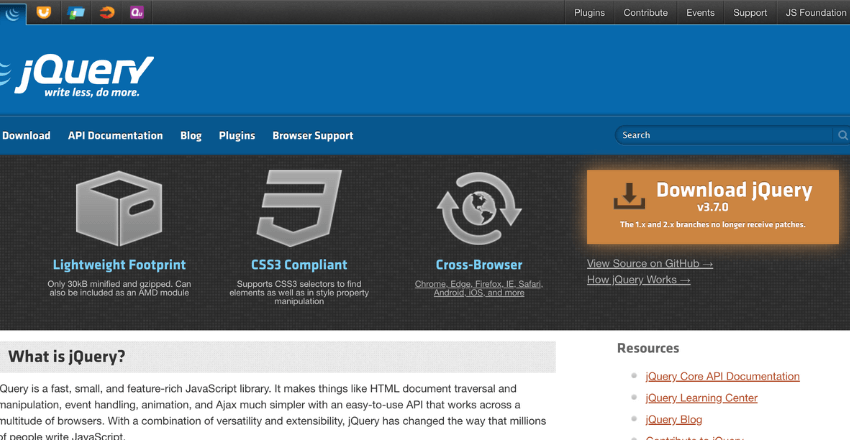Open the jQuery Mobile project icon
Screen dimensions: 850x440
coord(75,13)
